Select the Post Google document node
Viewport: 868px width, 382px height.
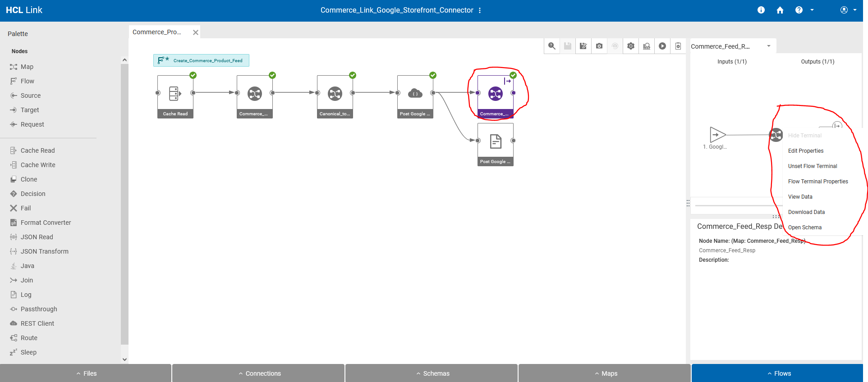coord(496,144)
